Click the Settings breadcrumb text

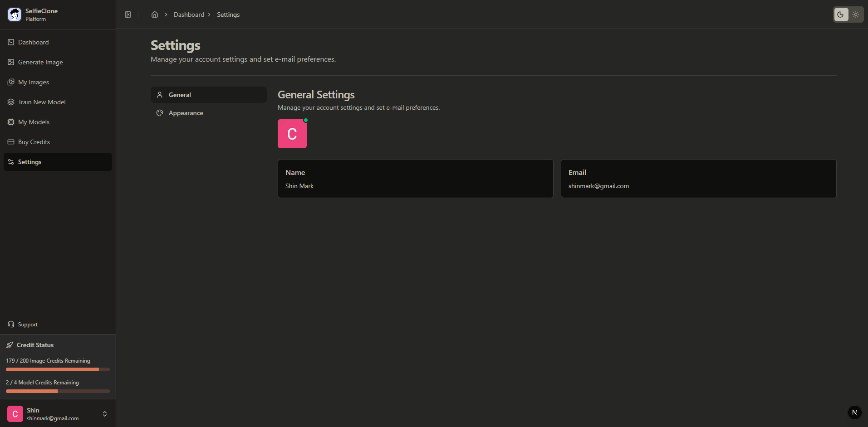point(228,15)
